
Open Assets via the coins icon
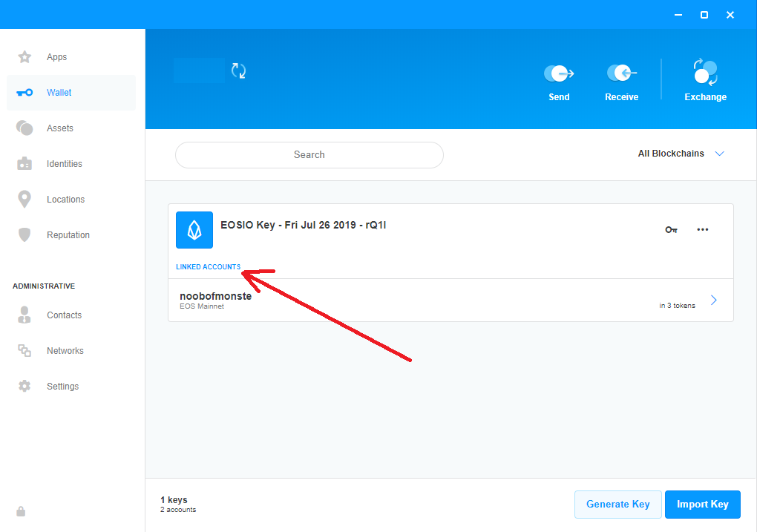click(x=24, y=128)
